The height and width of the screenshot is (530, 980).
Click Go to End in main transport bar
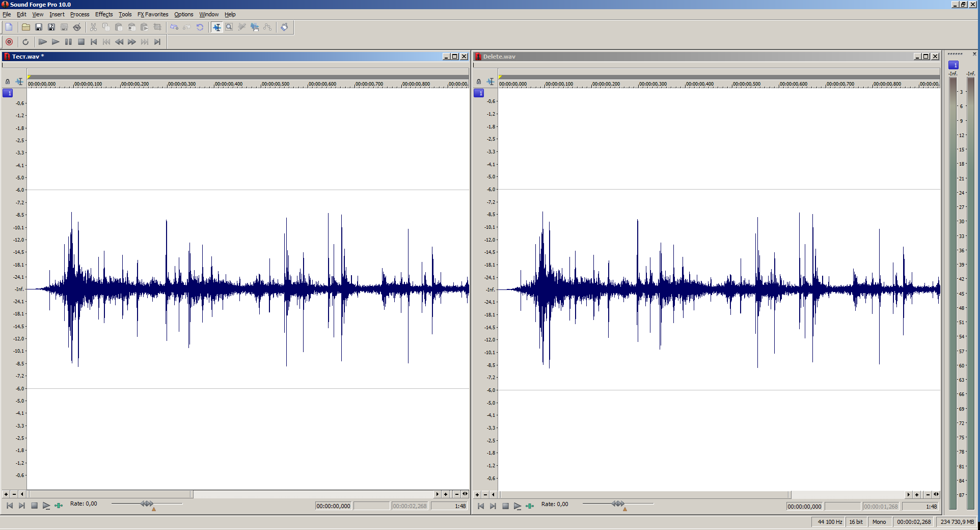(x=157, y=42)
